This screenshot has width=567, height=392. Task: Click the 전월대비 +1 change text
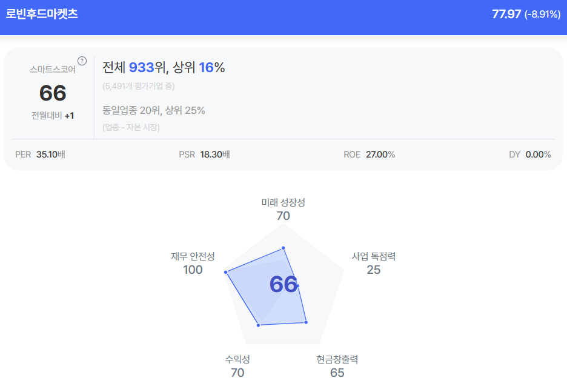(x=53, y=115)
